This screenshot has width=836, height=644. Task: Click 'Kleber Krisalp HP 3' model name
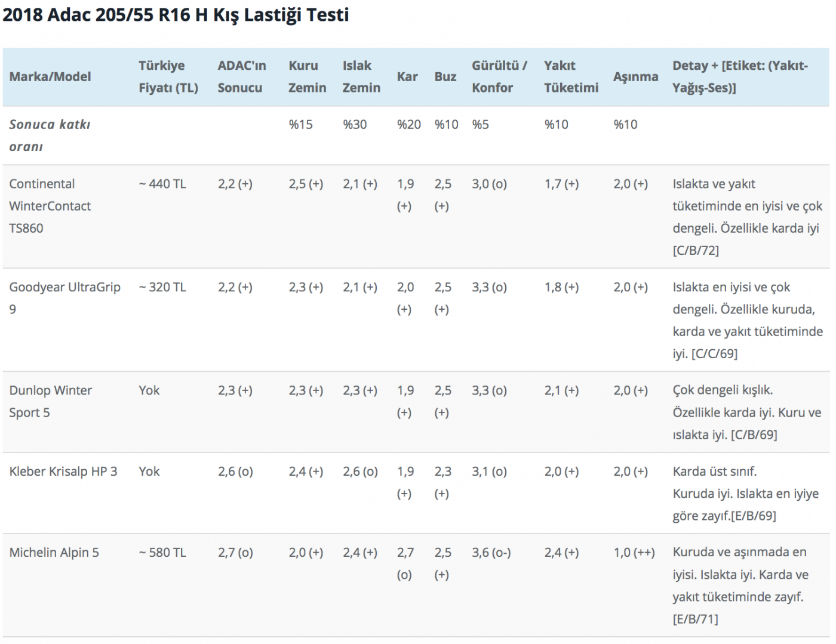pyautogui.click(x=63, y=472)
